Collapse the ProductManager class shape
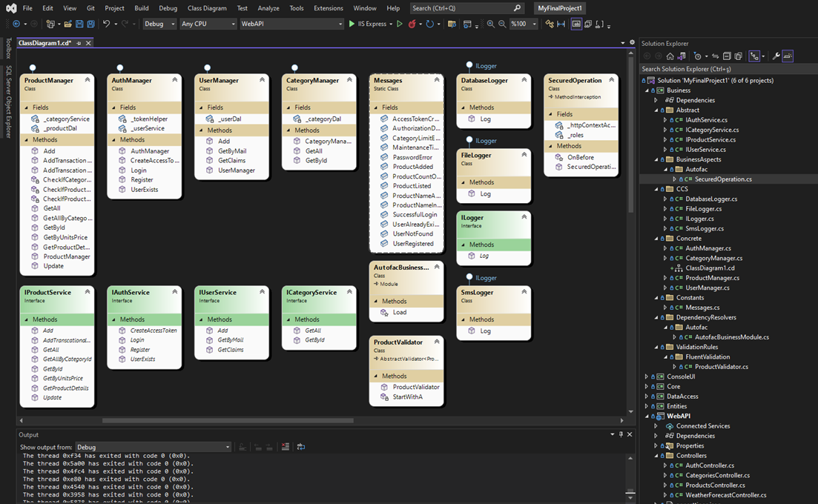 87,80
